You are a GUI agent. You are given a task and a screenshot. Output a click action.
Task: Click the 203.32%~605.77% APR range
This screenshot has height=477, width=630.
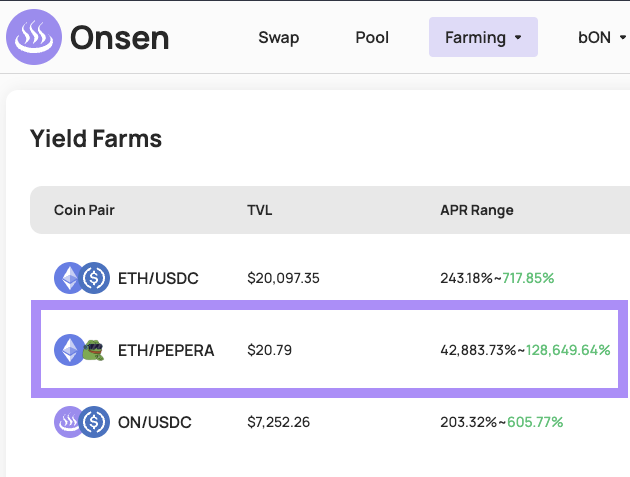[x=502, y=422]
